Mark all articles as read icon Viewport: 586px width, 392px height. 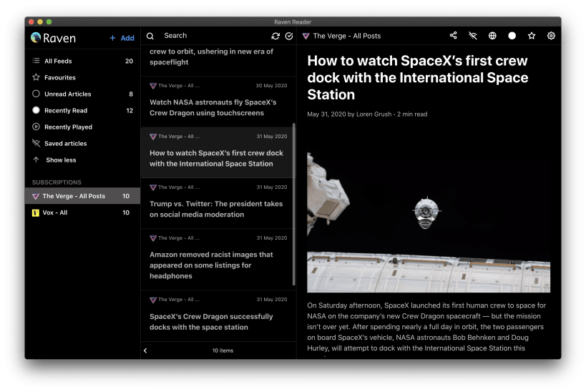pyautogui.click(x=289, y=36)
